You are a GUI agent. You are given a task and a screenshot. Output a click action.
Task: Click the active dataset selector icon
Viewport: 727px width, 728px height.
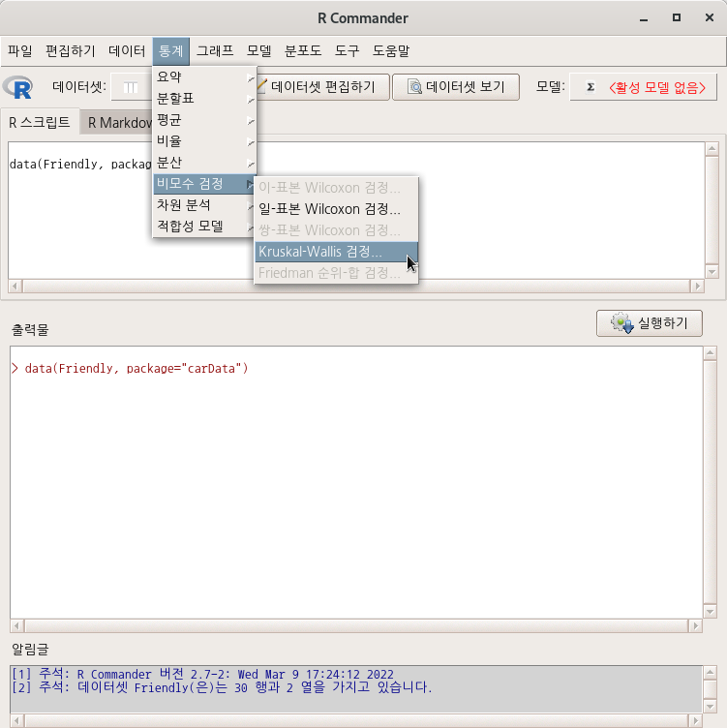pyautogui.click(x=131, y=87)
